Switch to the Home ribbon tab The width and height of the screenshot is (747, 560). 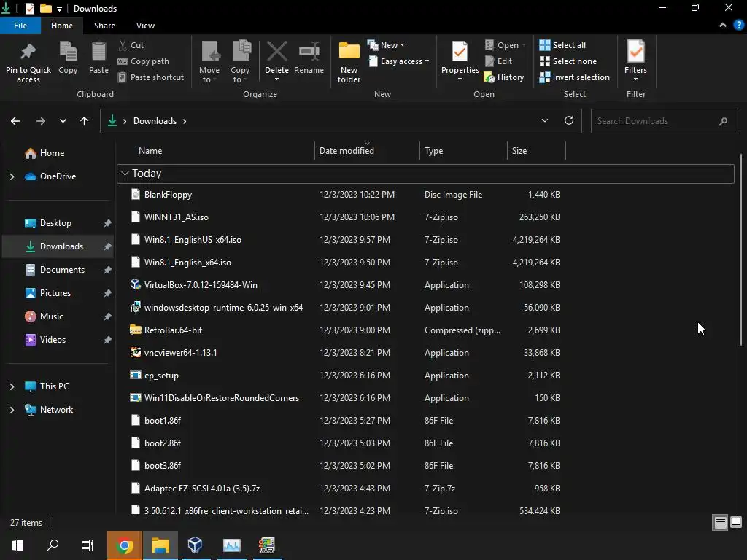(62, 26)
